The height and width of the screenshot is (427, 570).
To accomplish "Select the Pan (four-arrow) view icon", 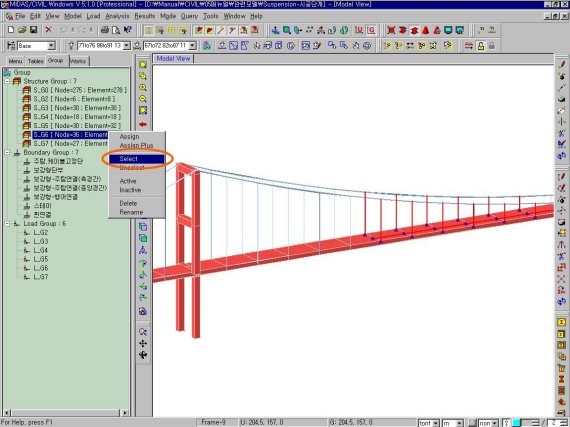I will click(143, 343).
